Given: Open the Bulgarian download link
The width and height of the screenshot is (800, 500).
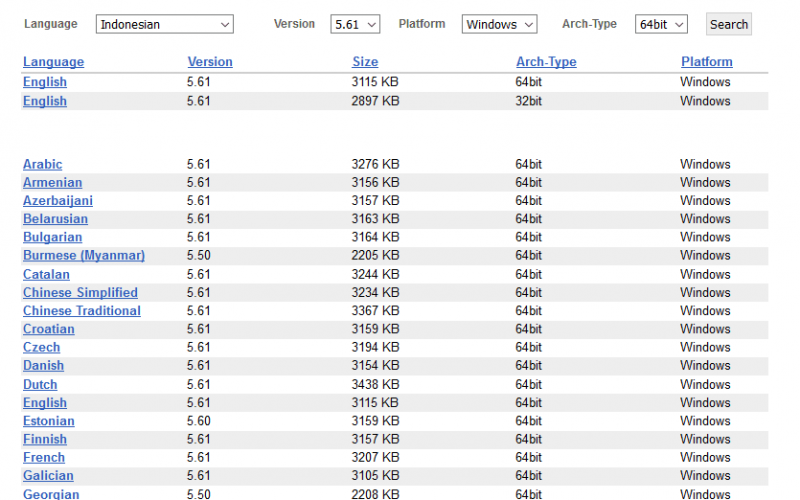Looking at the screenshot, I should (x=53, y=237).
